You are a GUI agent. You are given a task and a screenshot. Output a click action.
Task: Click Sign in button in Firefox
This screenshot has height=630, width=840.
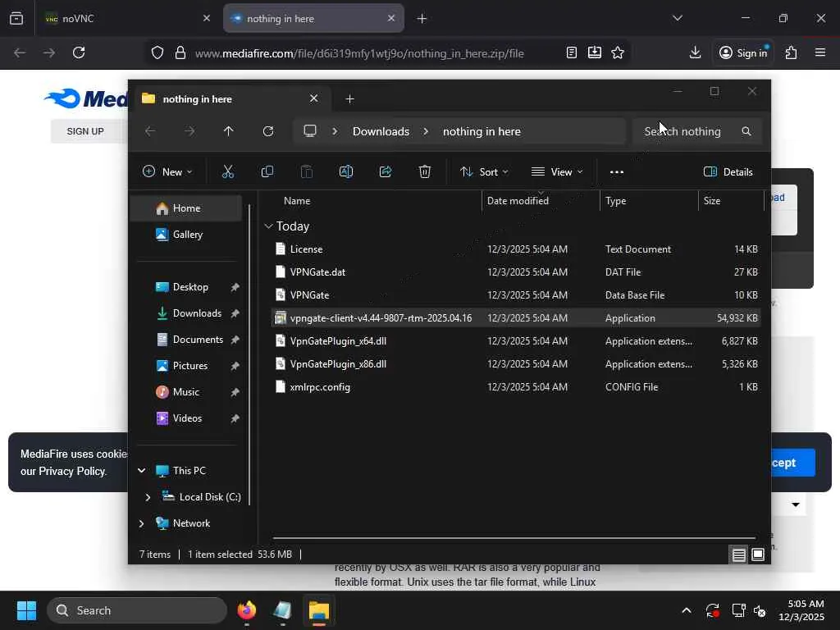[x=743, y=52]
